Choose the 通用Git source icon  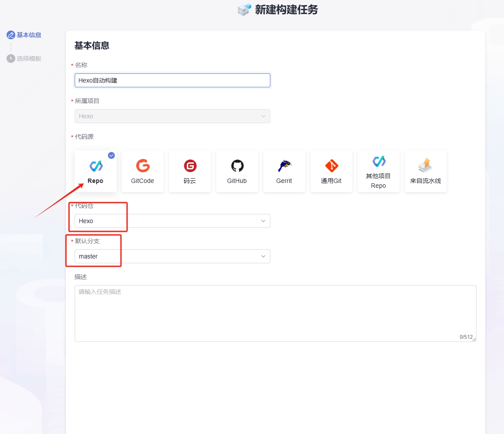[331, 166]
